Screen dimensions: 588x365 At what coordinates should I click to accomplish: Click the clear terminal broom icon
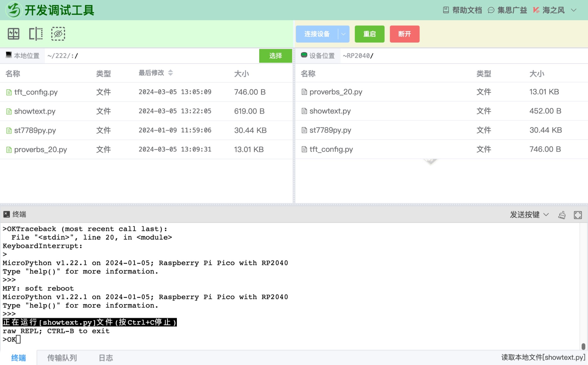(562, 215)
